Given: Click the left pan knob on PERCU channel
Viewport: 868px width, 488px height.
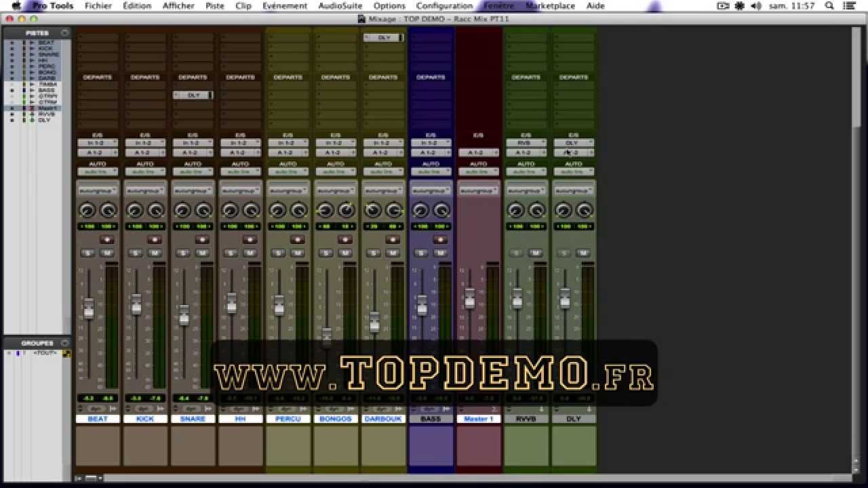Looking at the screenshot, I should [x=277, y=211].
